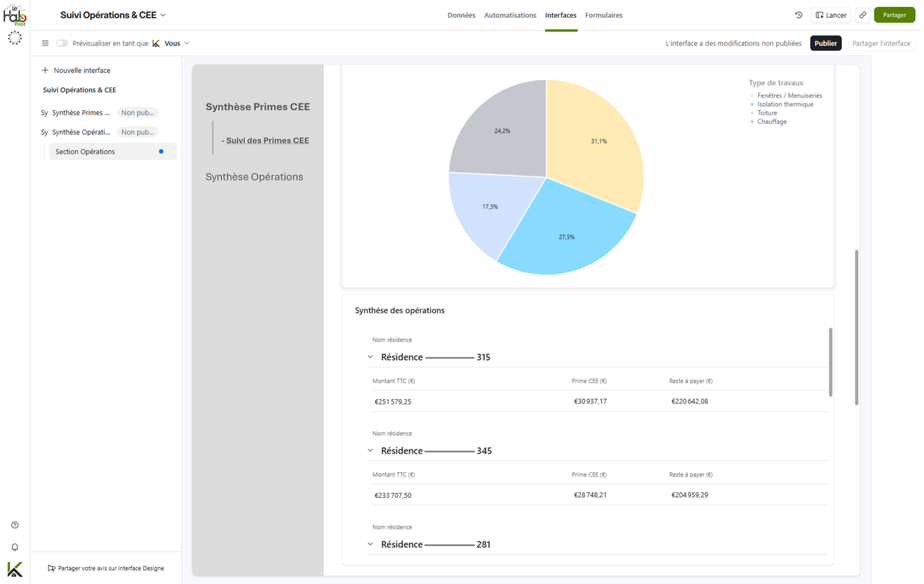924x584 pixels.
Task: Collapse the Résidence 281 group
Action: tap(370, 544)
